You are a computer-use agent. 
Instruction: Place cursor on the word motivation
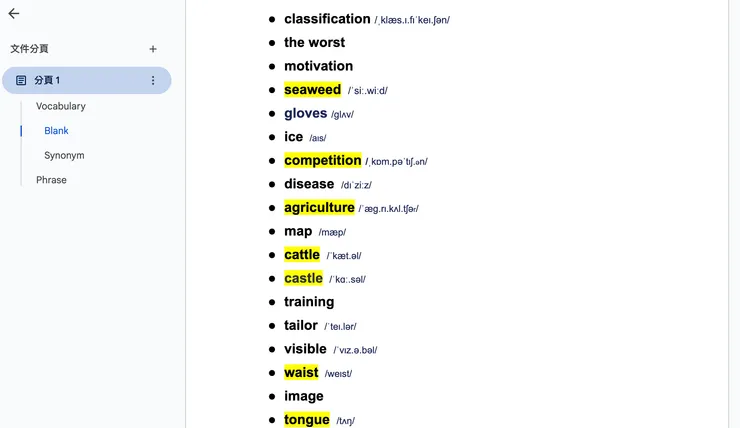click(x=318, y=66)
